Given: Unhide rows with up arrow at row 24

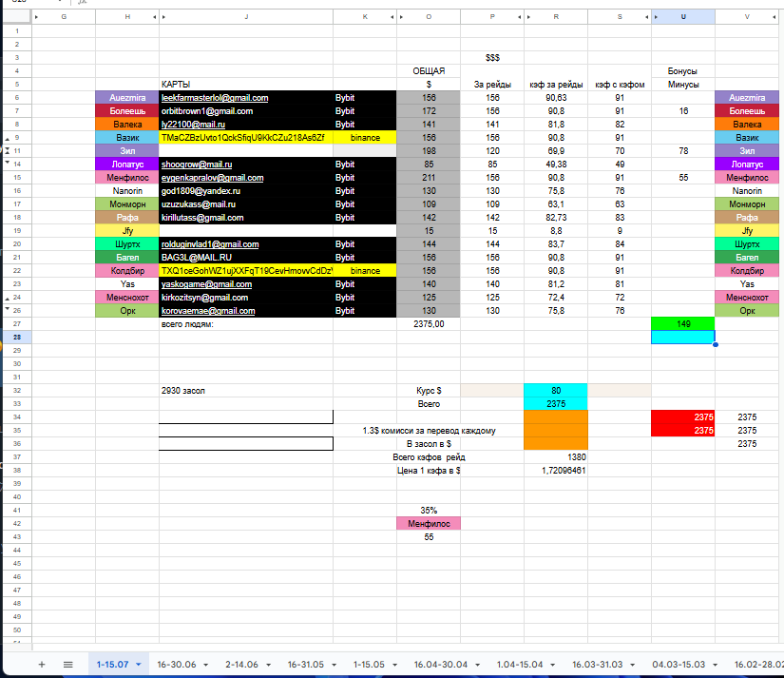Looking at the screenshot, I should pyautogui.click(x=7, y=299).
